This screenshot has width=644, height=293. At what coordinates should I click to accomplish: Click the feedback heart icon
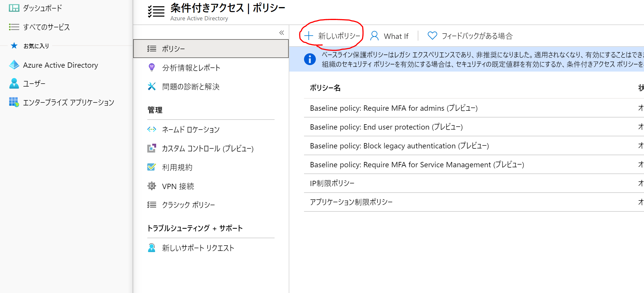432,36
